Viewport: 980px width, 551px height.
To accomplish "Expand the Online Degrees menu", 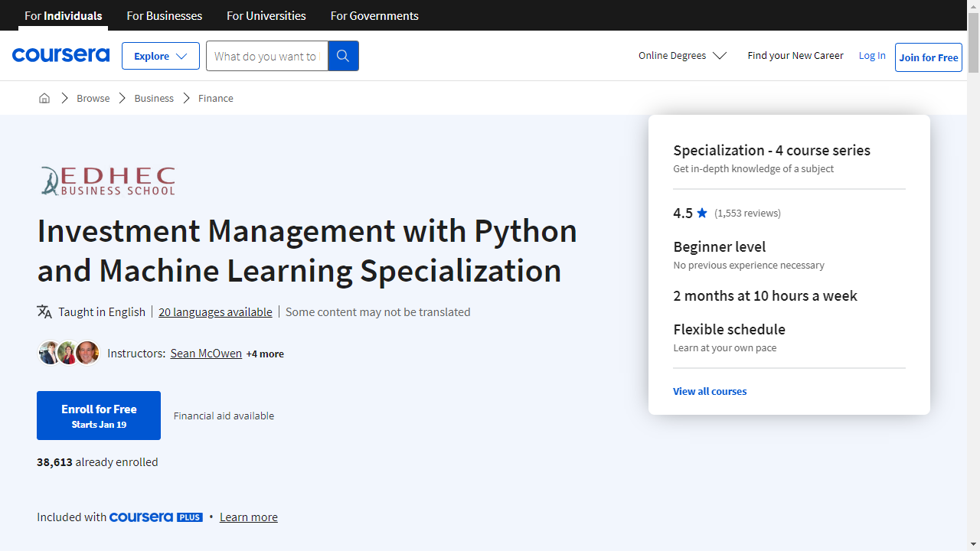I will 682,56.
